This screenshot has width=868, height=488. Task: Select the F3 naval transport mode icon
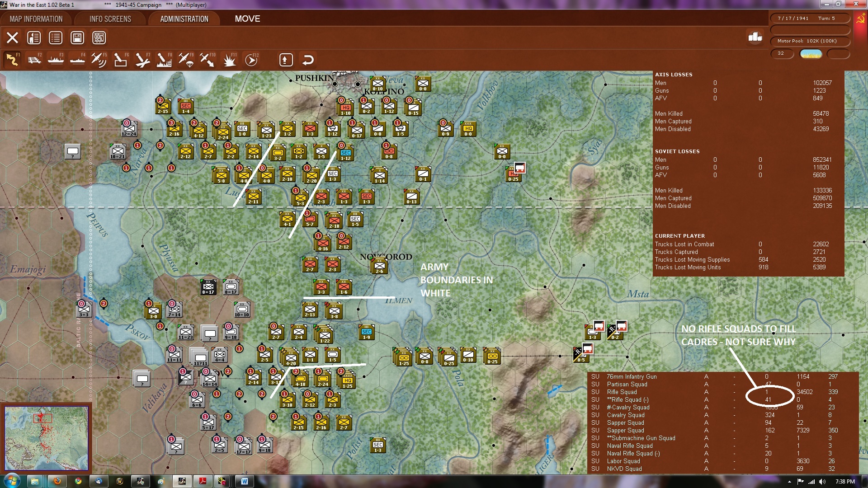click(56, 59)
